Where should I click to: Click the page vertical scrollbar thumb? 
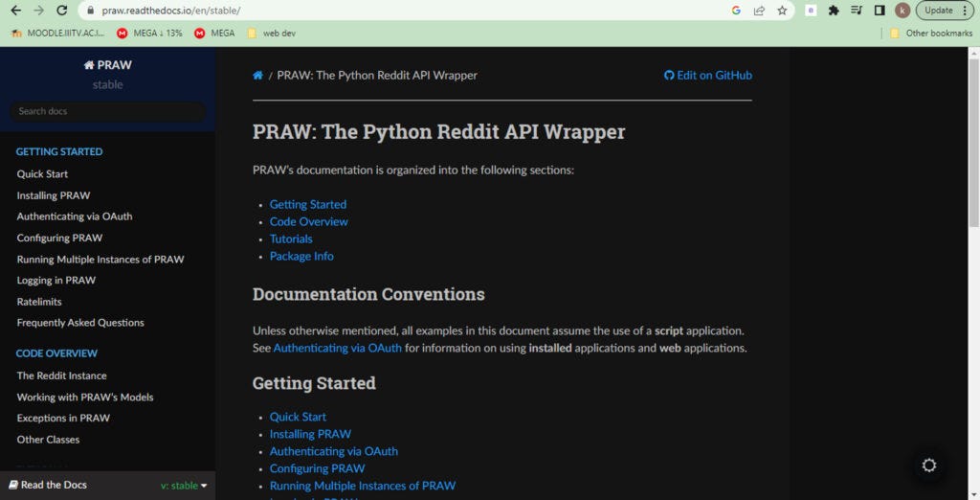point(973,144)
